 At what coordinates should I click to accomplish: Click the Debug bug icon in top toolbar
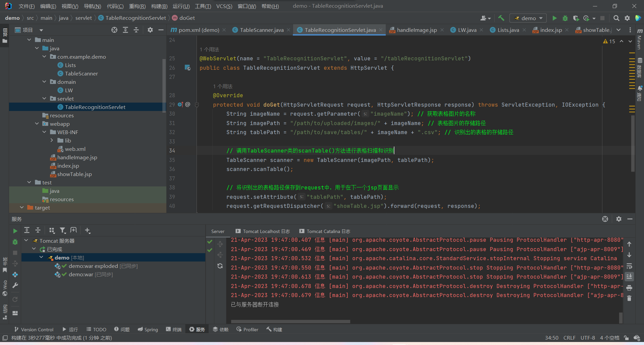[x=565, y=18]
